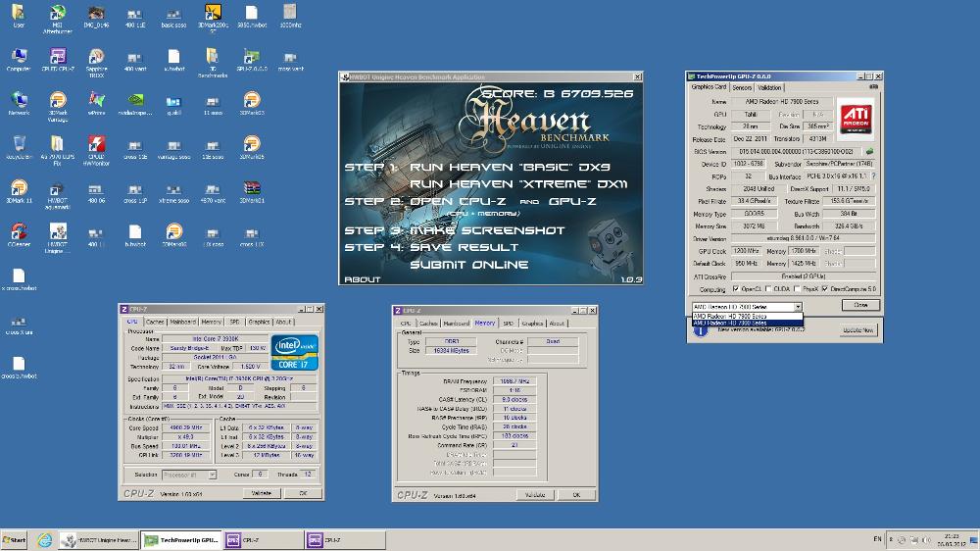Click the Core Speed value in CPU-Z
The height and width of the screenshot is (551, 980).
tap(186, 427)
